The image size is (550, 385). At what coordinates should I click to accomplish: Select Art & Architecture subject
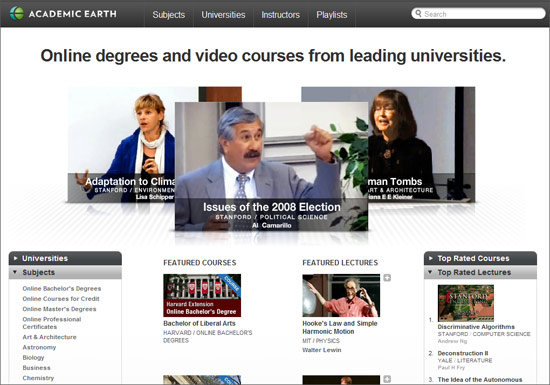(x=49, y=337)
